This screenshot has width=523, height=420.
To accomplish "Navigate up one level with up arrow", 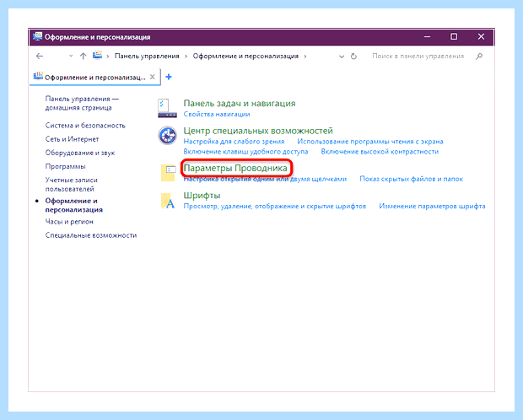I will coord(83,56).
